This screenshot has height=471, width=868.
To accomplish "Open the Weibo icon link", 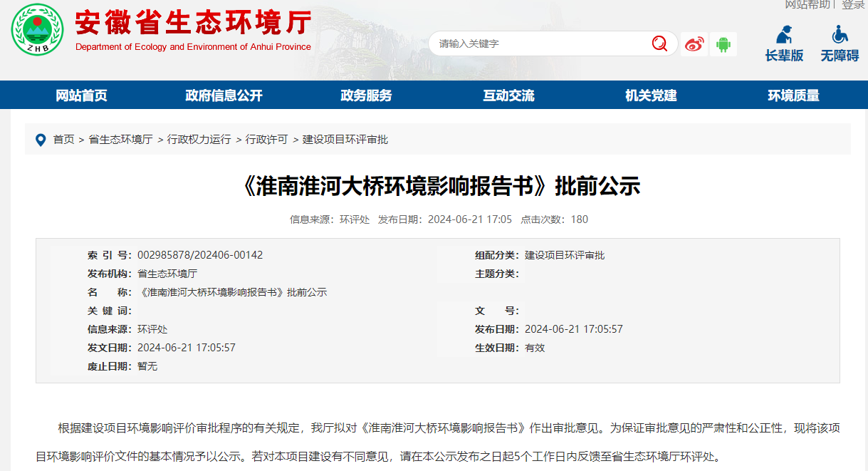I will 694,44.
